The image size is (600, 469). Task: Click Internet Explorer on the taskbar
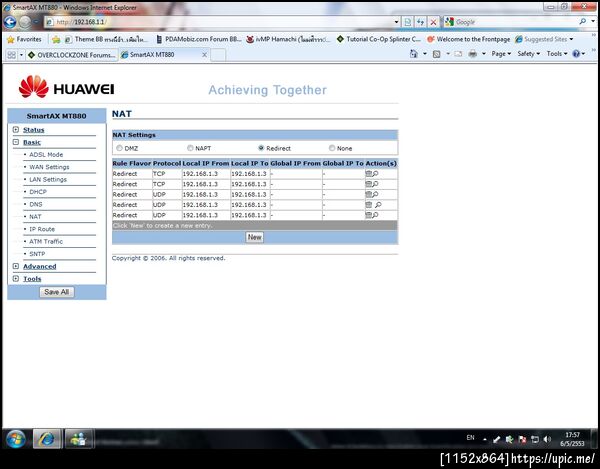coord(47,439)
